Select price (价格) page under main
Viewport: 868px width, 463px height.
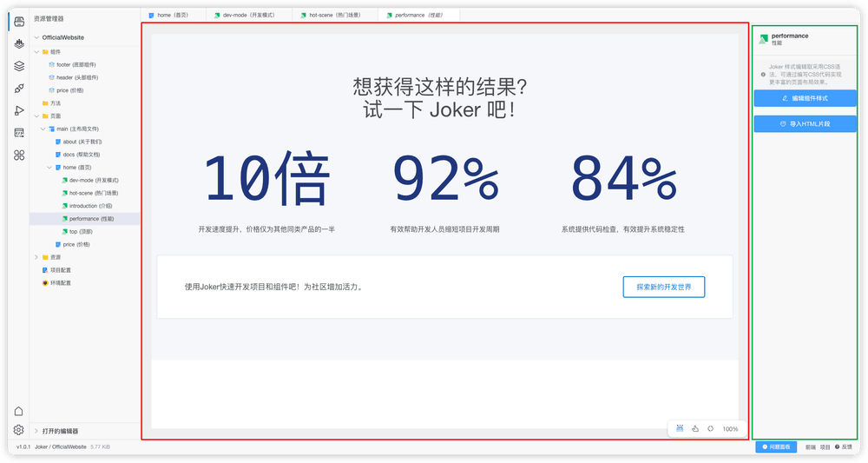(x=76, y=244)
